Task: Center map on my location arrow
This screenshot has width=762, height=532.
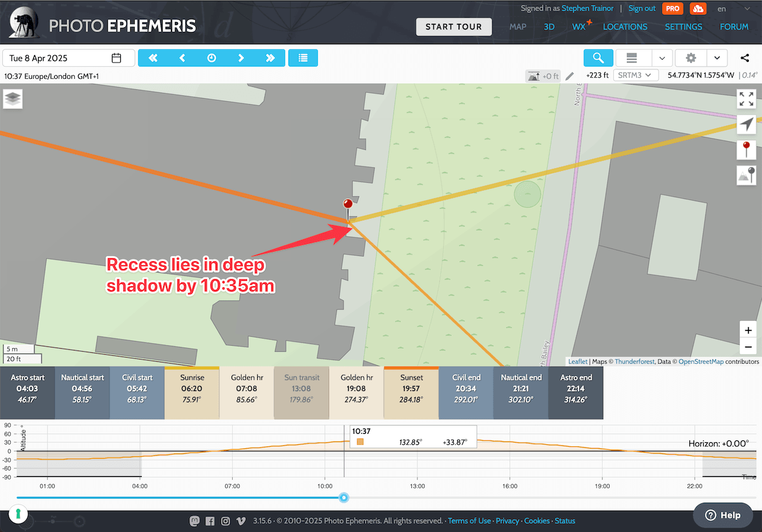Action: tap(747, 124)
